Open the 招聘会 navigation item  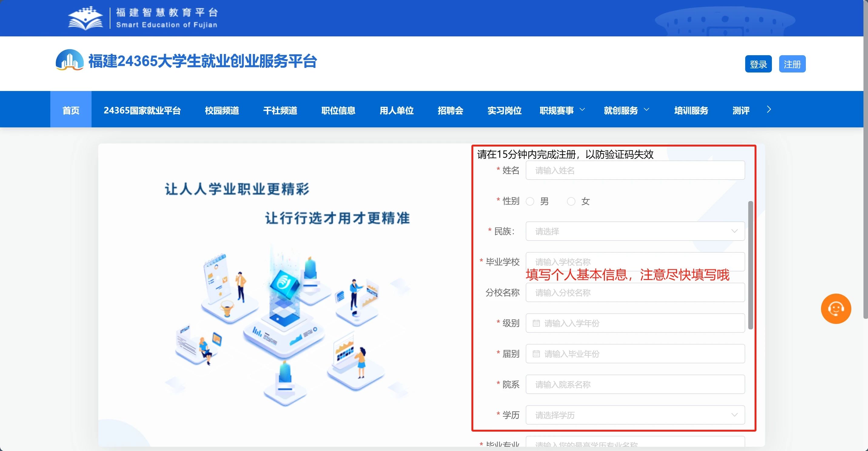(x=450, y=110)
